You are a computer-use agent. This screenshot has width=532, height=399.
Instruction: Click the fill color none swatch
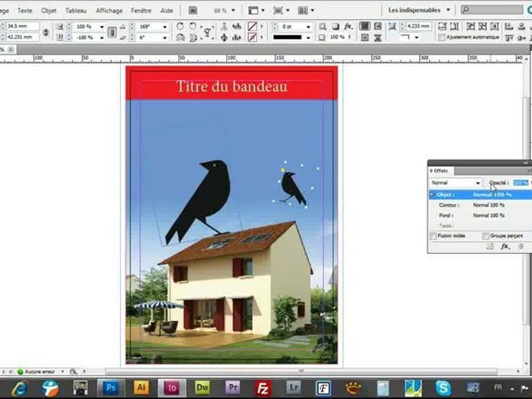coord(252,26)
